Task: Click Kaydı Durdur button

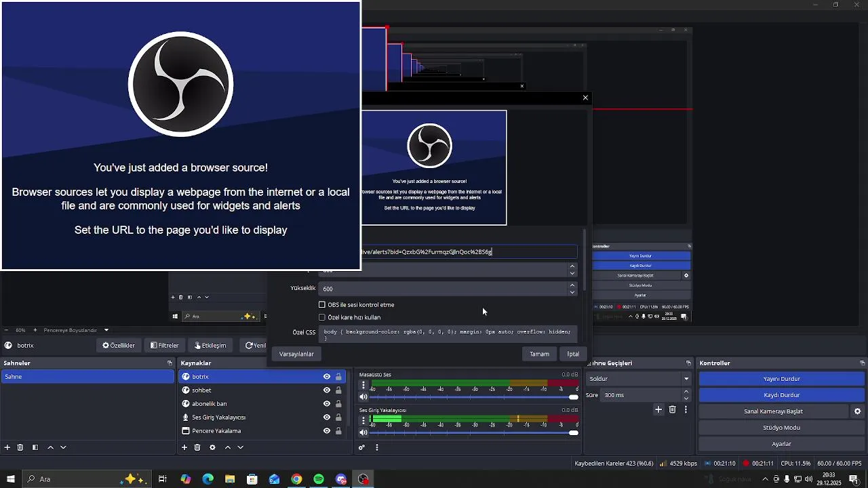Action: coord(782,395)
